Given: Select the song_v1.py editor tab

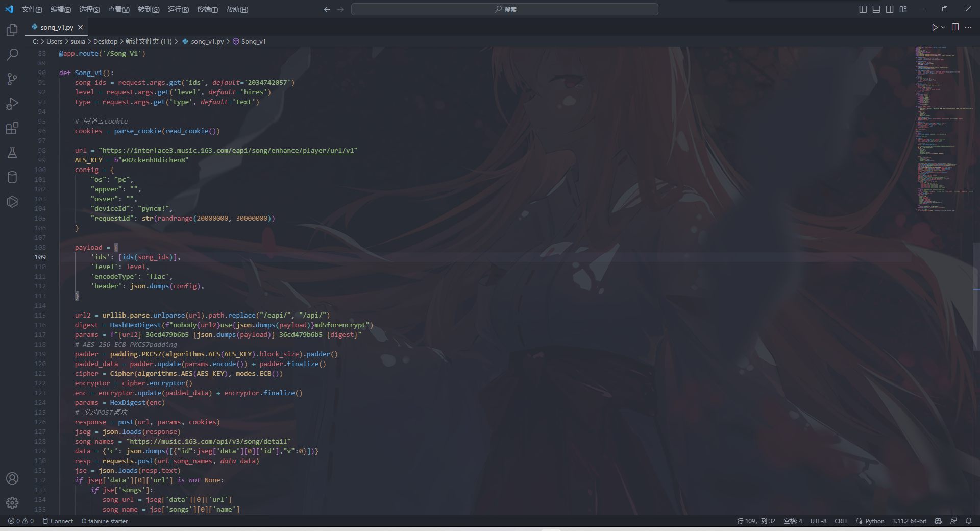Looking at the screenshot, I should (x=57, y=27).
